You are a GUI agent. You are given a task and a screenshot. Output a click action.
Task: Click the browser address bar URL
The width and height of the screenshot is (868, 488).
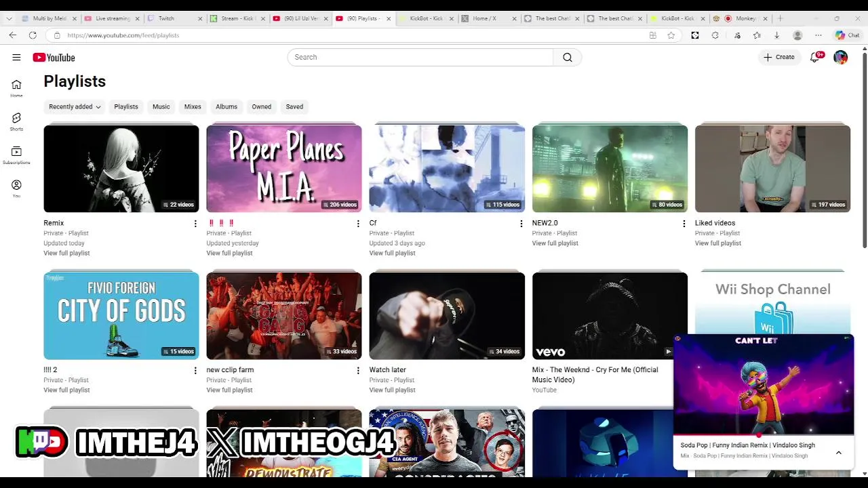pyautogui.click(x=123, y=35)
